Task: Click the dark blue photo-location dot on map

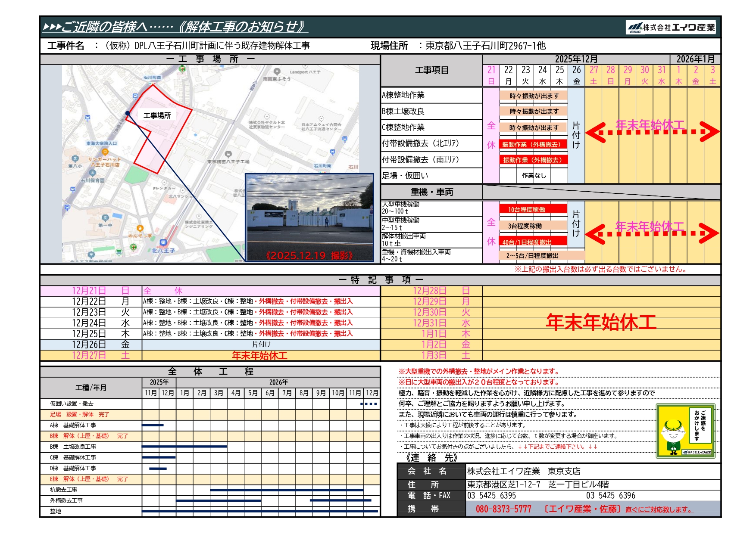Action: 128,113
